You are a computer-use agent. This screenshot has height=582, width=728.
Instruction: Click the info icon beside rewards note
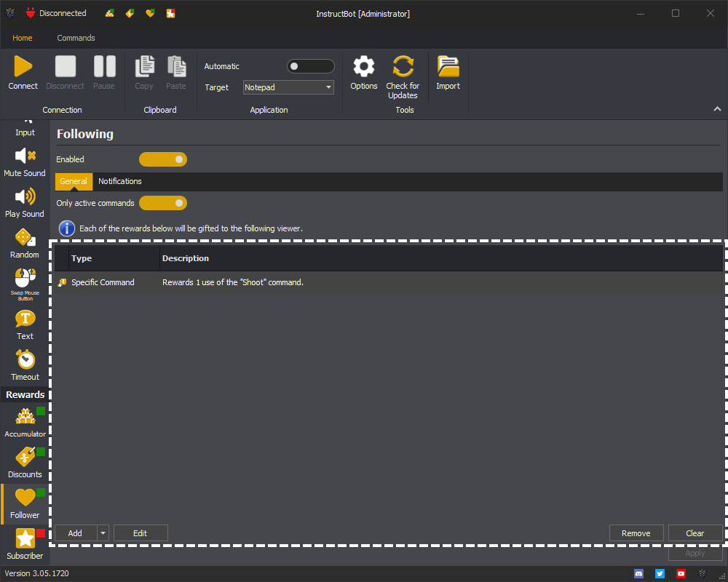coord(67,228)
